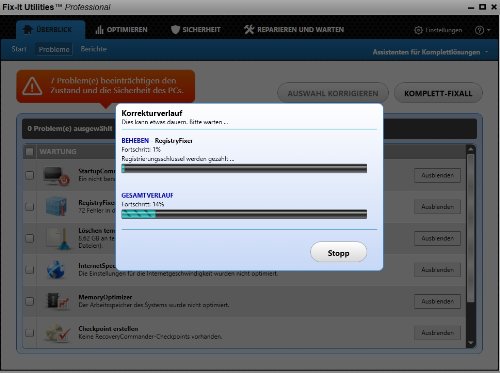
Task: Click the Auswahl korrigieren button
Action: [x=333, y=93]
